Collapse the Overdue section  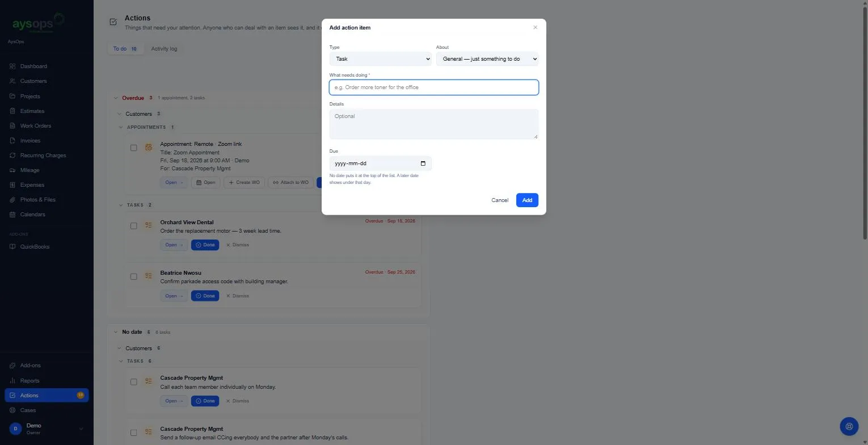116,98
